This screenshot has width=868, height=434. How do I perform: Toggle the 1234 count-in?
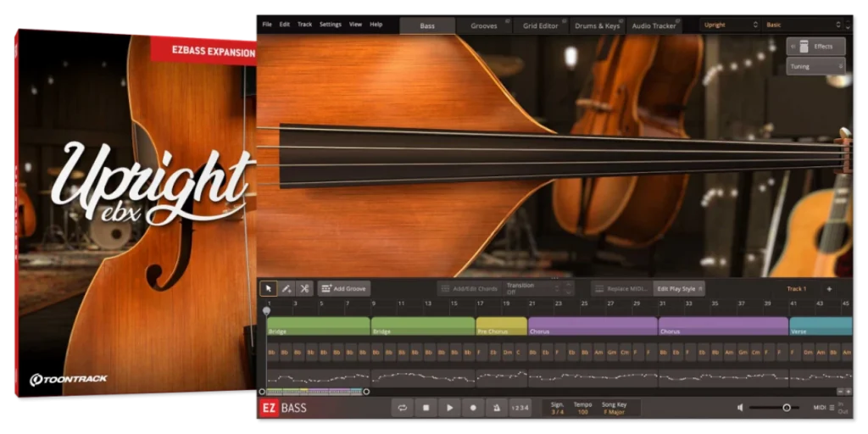pyautogui.click(x=520, y=408)
